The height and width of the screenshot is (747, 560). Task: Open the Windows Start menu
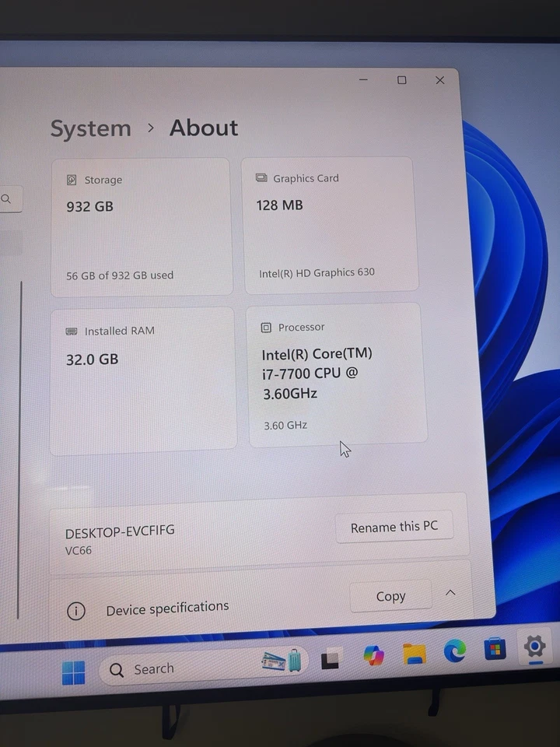[x=73, y=672]
